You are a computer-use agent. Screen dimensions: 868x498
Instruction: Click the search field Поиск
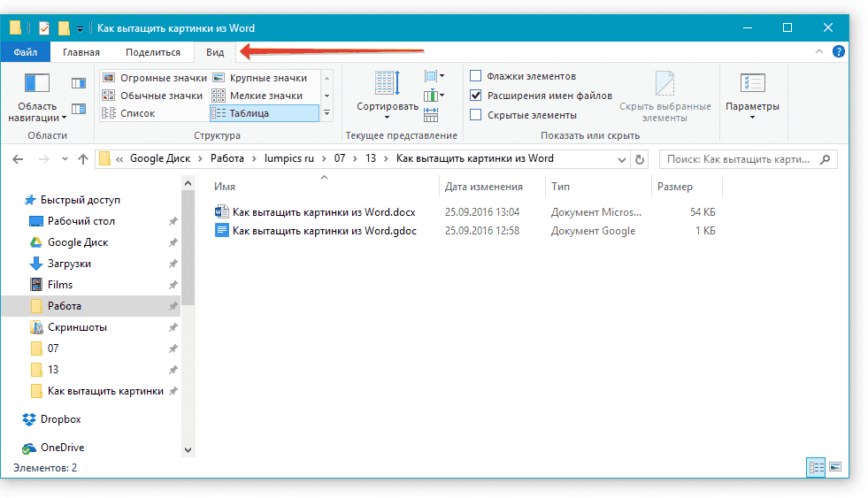pyautogui.click(x=740, y=159)
